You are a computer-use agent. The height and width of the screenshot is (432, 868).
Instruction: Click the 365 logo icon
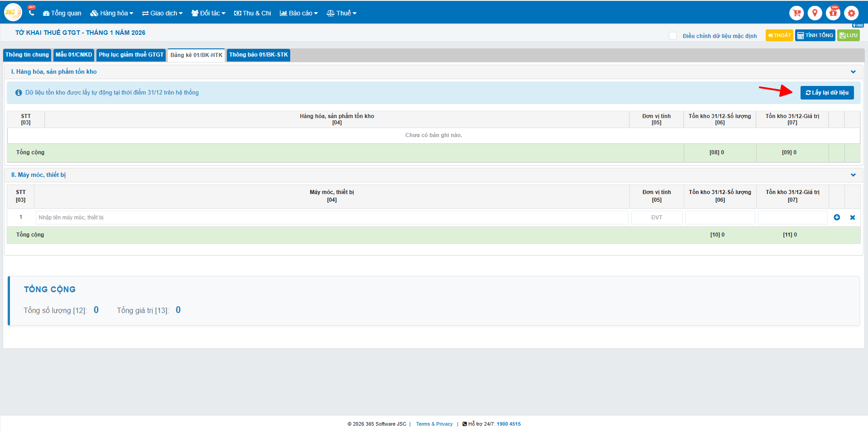(x=12, y=12)
